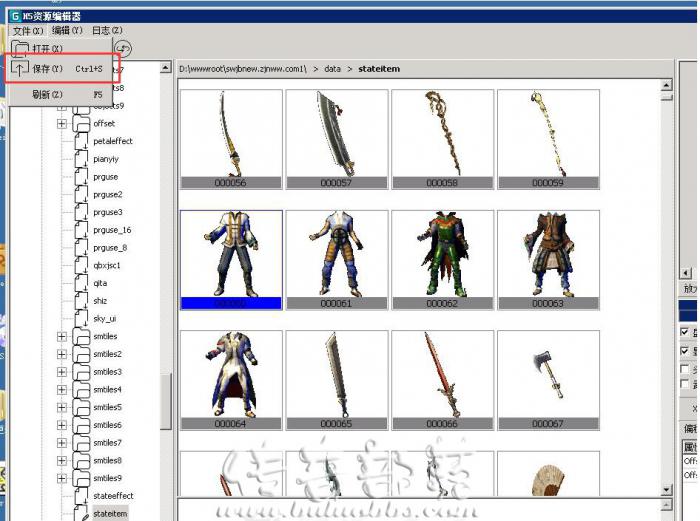Toggle the first checked checkbox in right panel
700x521 pixels.
click(685, 332)
